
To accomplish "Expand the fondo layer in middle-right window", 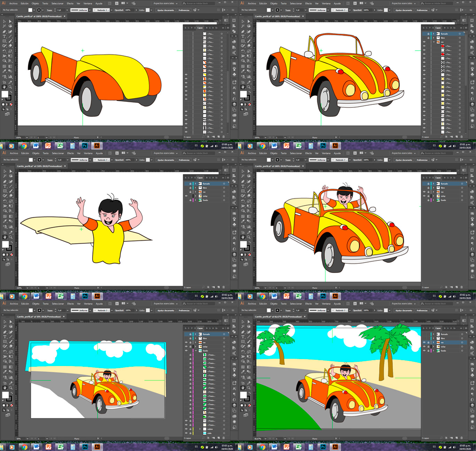I will (434, 200).
